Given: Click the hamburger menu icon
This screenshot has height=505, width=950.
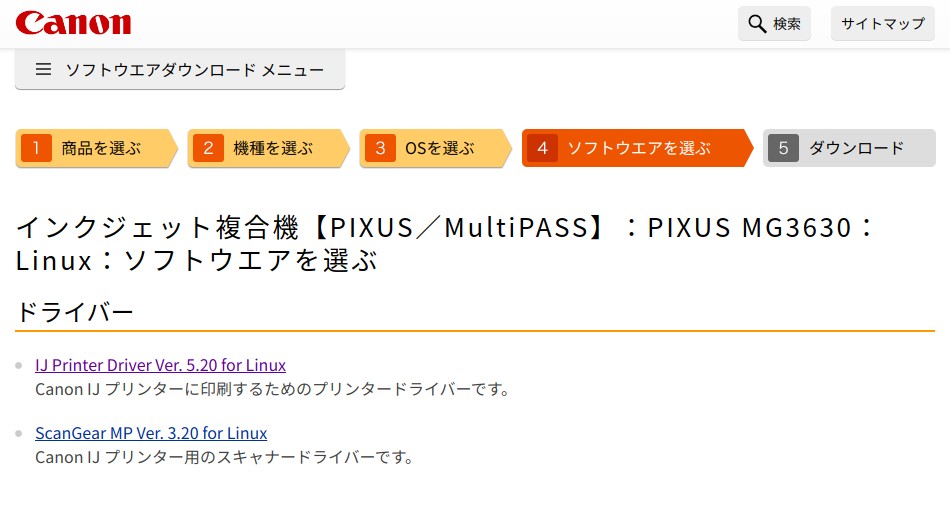Looking at the screenshot, I should tap(43, 69).
